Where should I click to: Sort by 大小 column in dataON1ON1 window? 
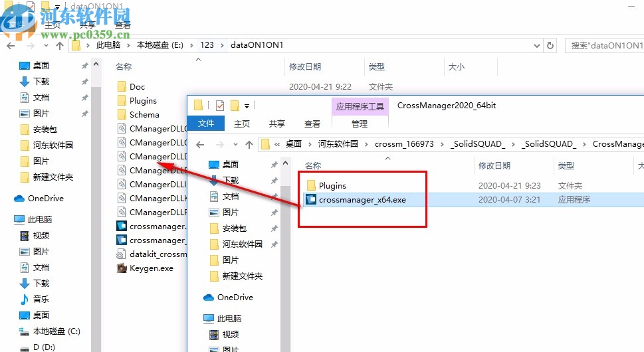[457, 67]
